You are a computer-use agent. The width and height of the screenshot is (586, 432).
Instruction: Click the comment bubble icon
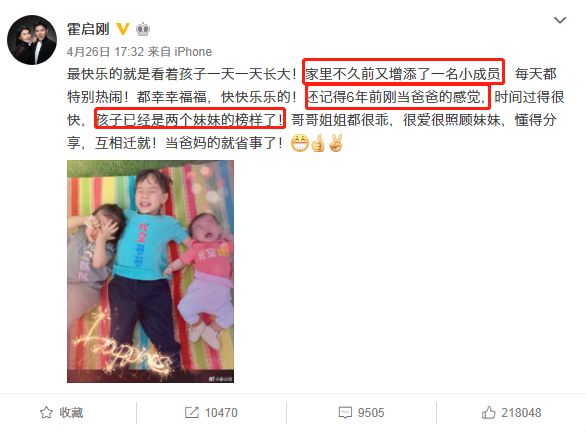tap(345, 413)
